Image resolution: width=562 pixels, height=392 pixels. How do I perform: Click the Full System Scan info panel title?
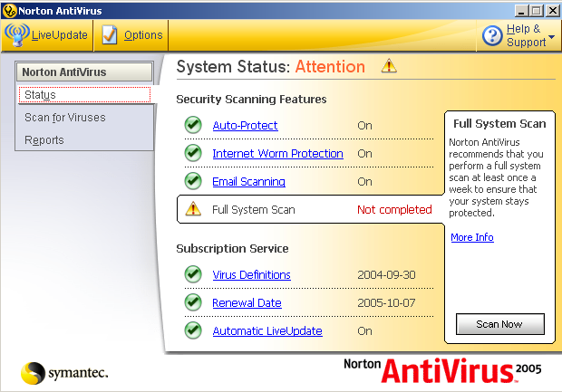pos(499,123)
